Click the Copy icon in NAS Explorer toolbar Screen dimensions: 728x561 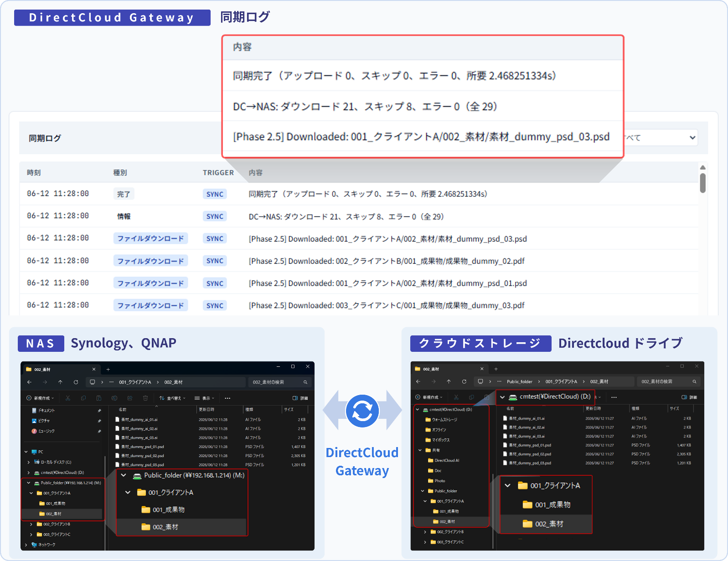83,398
